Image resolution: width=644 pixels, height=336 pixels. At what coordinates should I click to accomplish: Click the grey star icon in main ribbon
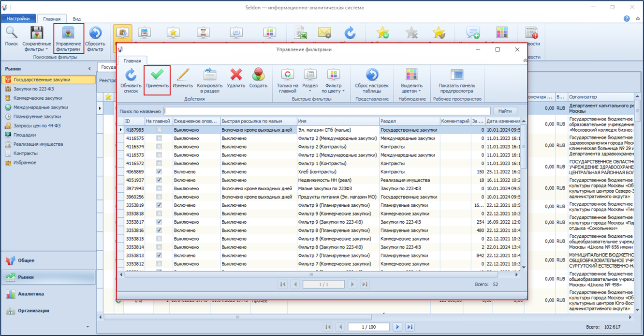pyautogui.click(x=411, y=33)
